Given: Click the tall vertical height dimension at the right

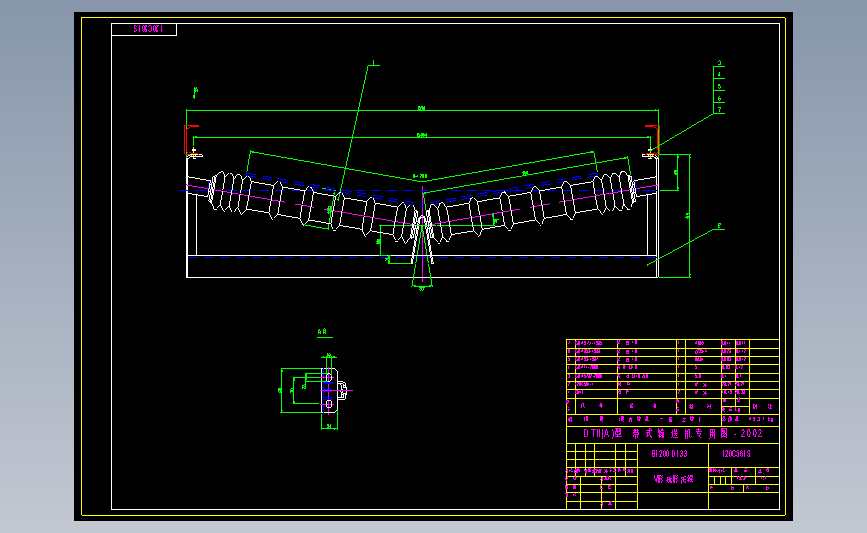Looking at the screenshot, I should (x=688, y=216).
